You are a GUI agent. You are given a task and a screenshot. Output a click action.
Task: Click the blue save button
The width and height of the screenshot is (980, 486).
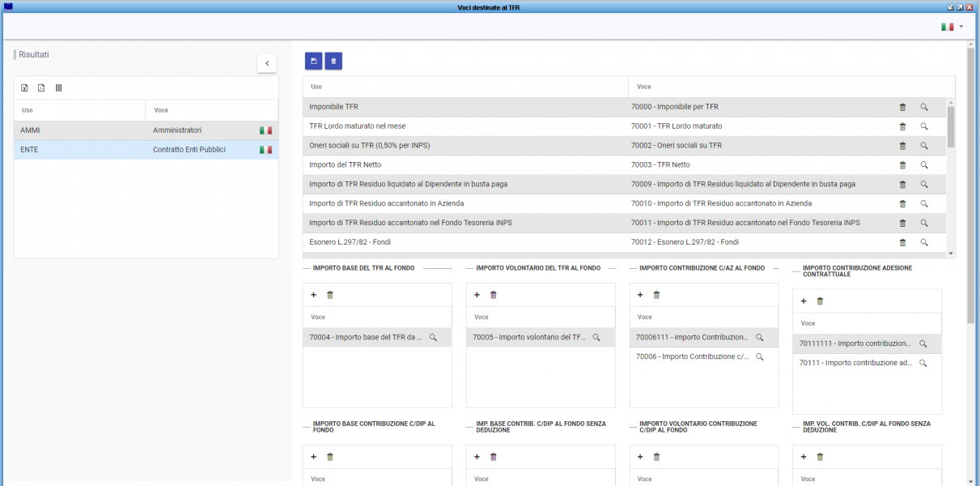point(313,61)
